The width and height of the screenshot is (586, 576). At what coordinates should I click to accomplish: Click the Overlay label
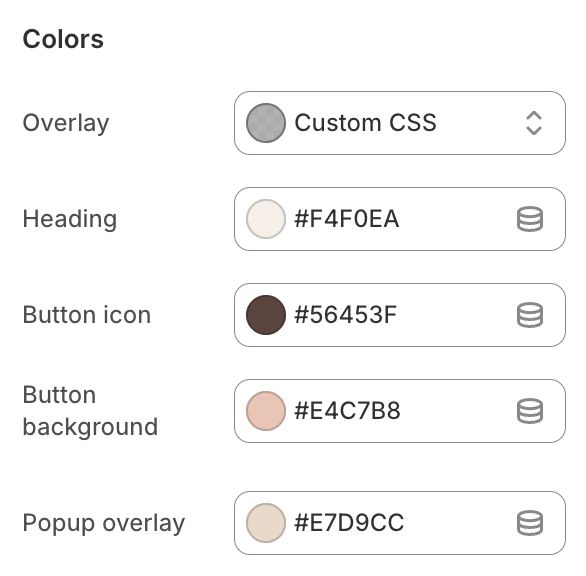click(66, 123)
